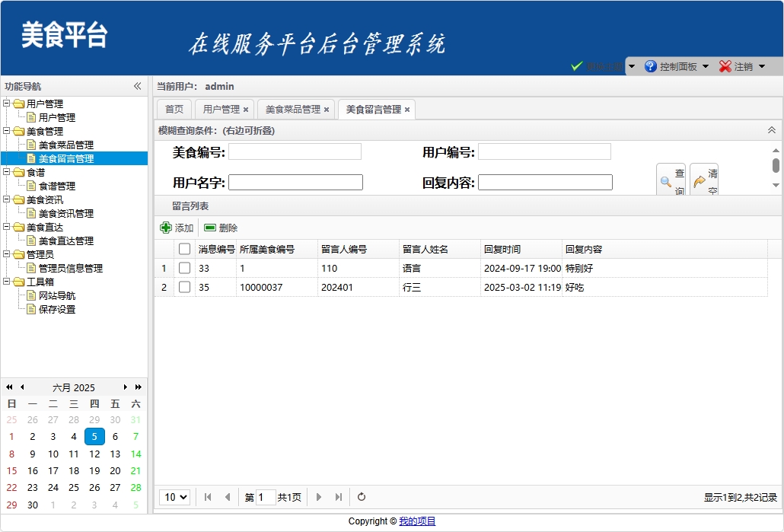Click the clear form arrow button
The width and height of the screenshot is (784, 532).
(704, 182)
